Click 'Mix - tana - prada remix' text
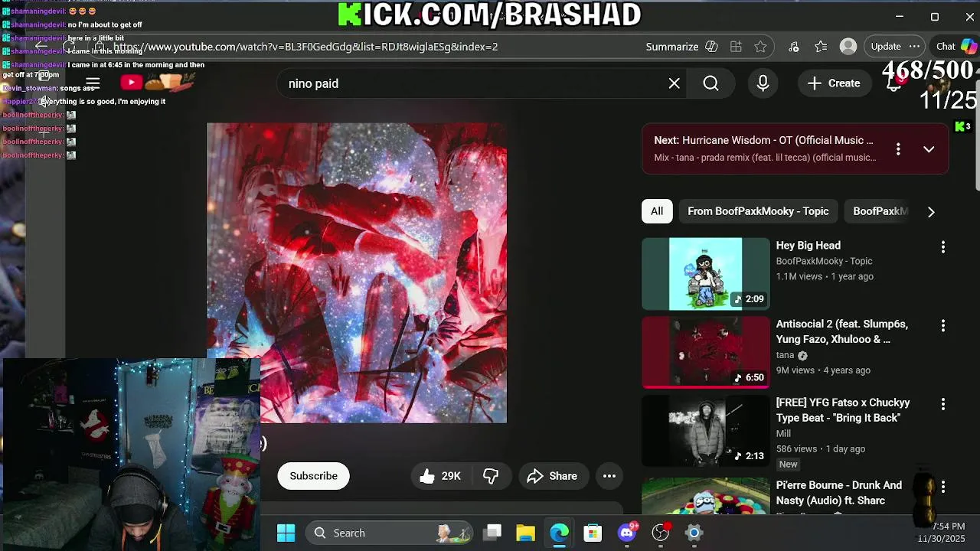The image size is (980, 551). (765, 158)
